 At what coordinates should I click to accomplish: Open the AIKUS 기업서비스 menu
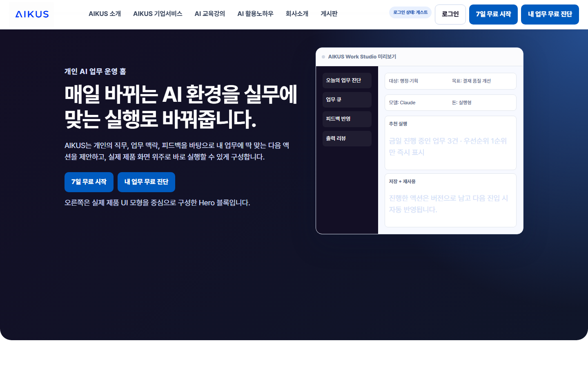pyautogui.click(x=158, y=14)
